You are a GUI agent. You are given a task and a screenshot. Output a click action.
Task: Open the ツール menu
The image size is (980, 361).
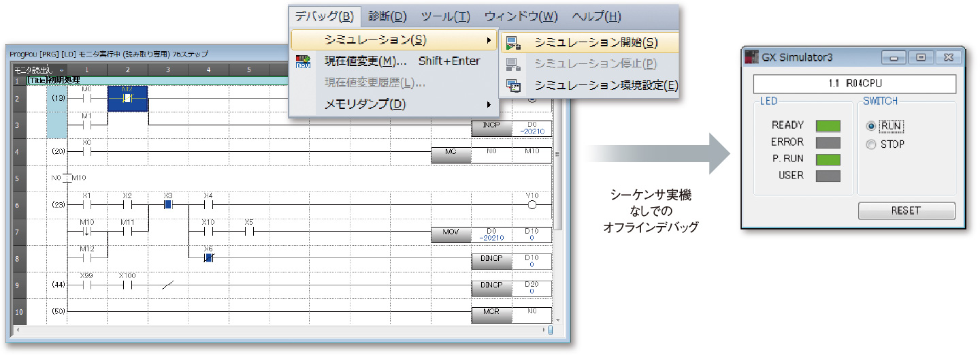(x=445, y=16)
